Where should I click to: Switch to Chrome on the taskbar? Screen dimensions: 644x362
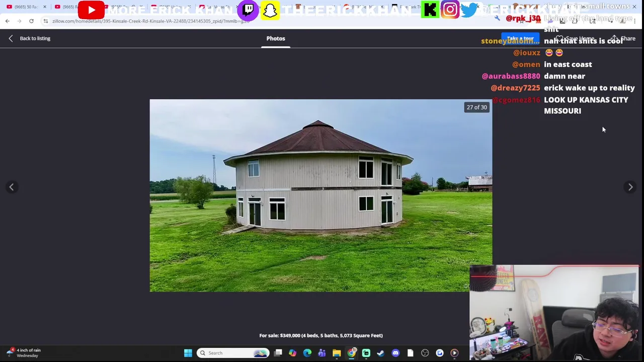(x=352, y=353)
